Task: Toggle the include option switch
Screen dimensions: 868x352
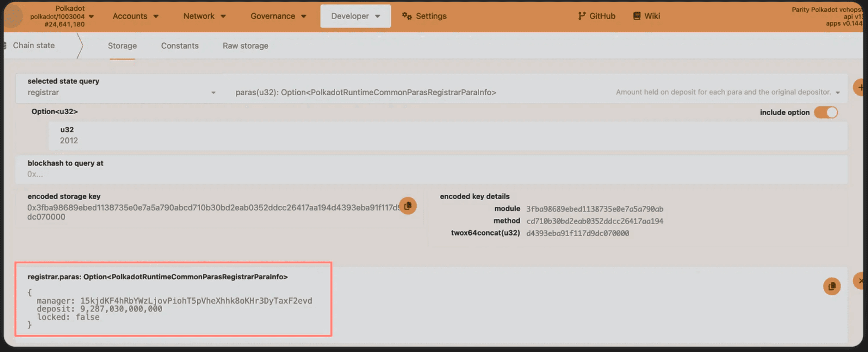Action: pyautogui.click(x=826, y=112)
